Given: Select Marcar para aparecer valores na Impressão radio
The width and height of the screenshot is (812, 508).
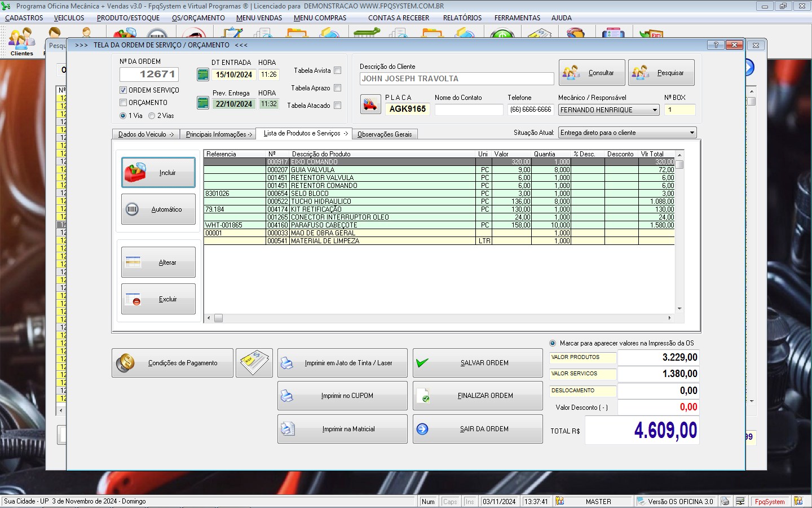Looking at the screenshot, I should [553, 343].
